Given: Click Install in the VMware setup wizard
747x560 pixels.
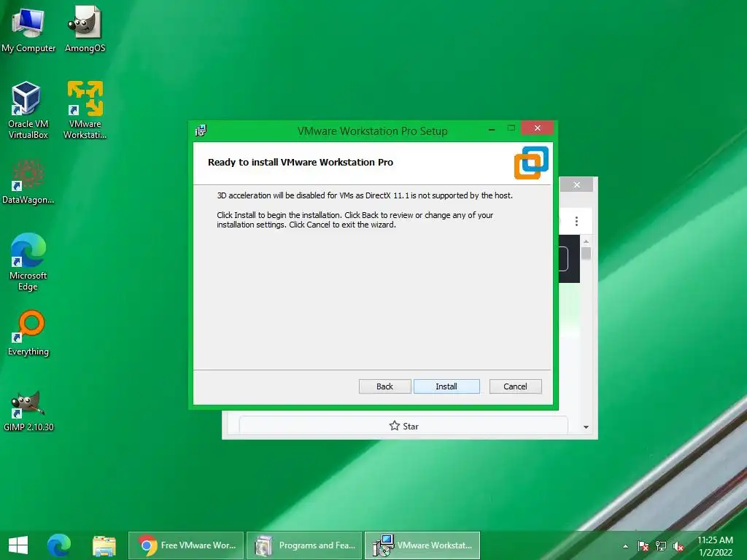Looking at the screenshot, I should pyautogui.click(x=446, y=386).
